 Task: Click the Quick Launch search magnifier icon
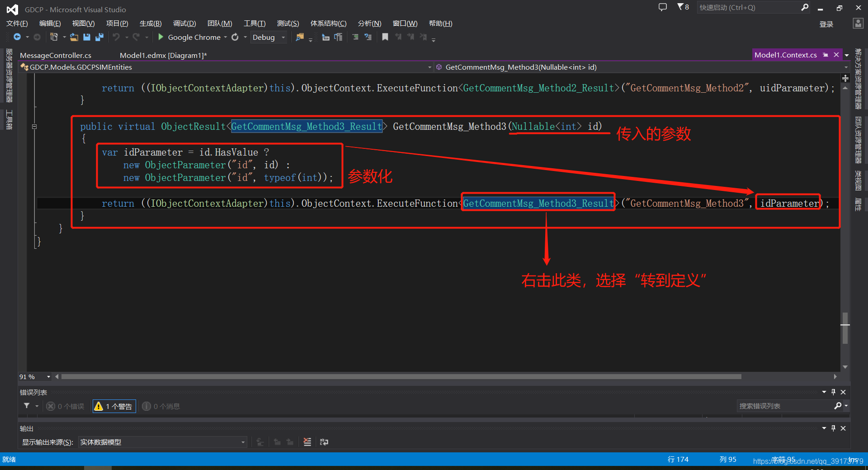805,7
